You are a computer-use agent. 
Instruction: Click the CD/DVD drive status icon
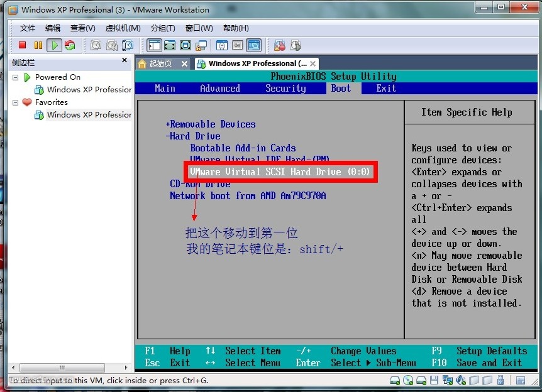click(408, 381)
